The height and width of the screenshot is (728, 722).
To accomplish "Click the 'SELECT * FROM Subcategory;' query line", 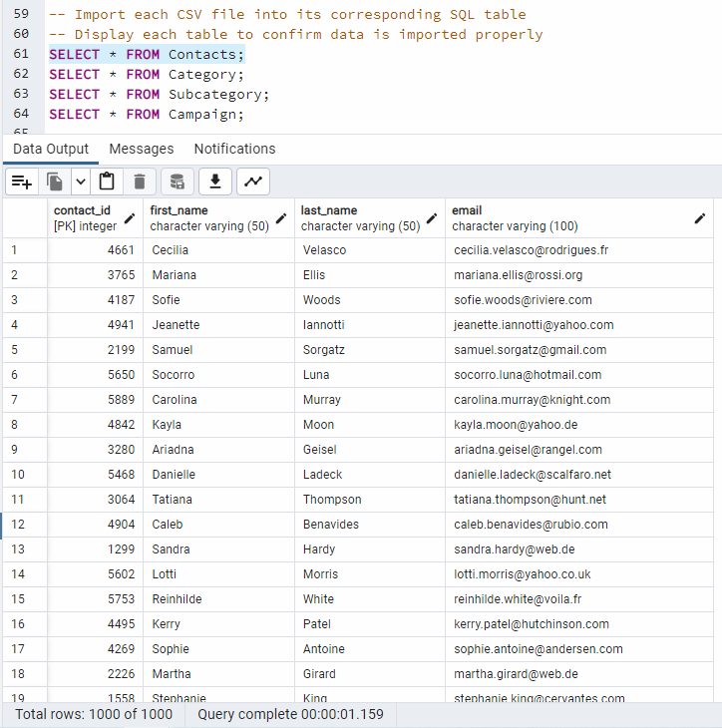I will click(x=160, y=95).
